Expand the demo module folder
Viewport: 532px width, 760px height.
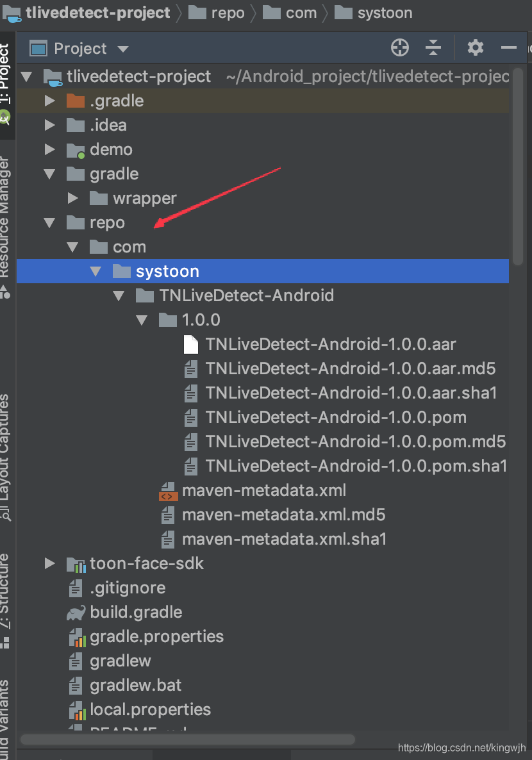[49, 149]
